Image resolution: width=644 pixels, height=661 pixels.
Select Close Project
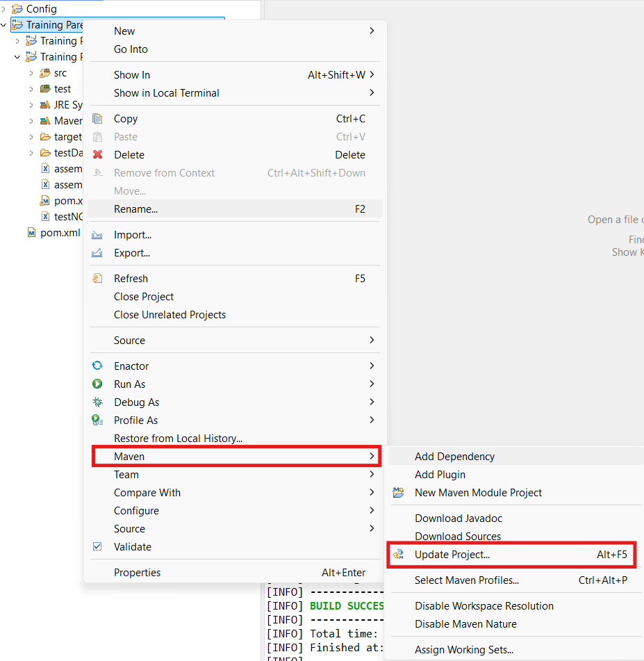click(236, 297)
